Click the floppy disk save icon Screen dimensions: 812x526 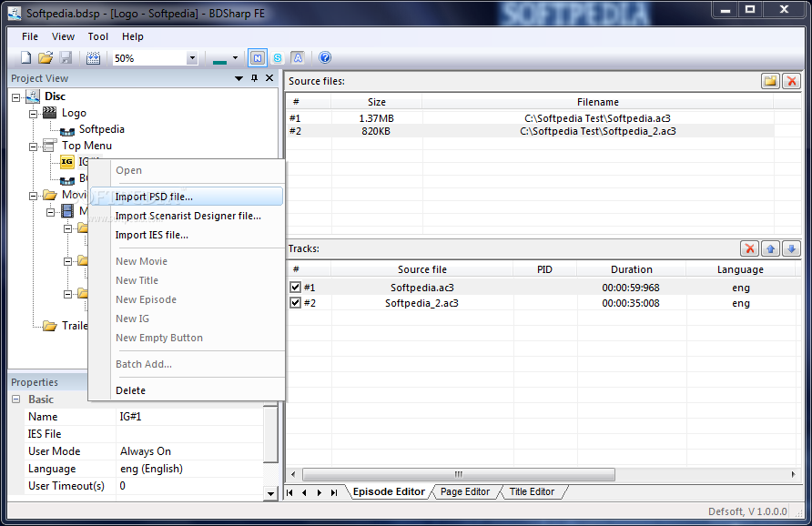(66, 57)
